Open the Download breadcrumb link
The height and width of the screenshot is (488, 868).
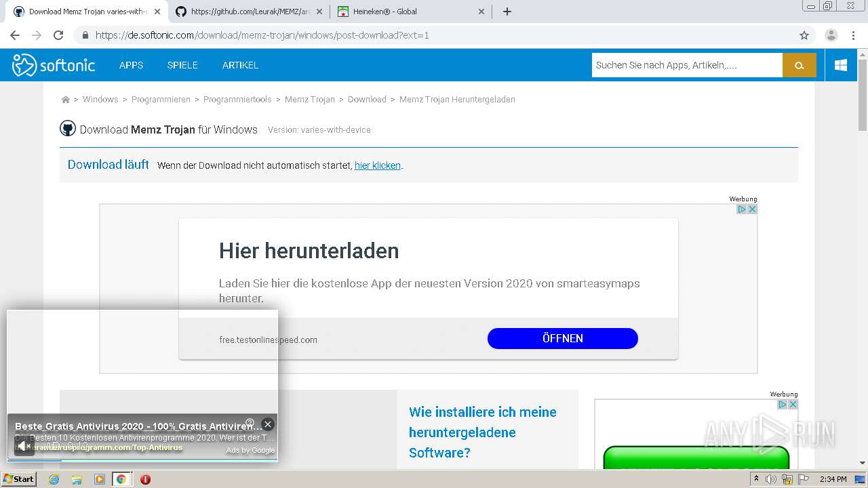click(x=367, y=100)
